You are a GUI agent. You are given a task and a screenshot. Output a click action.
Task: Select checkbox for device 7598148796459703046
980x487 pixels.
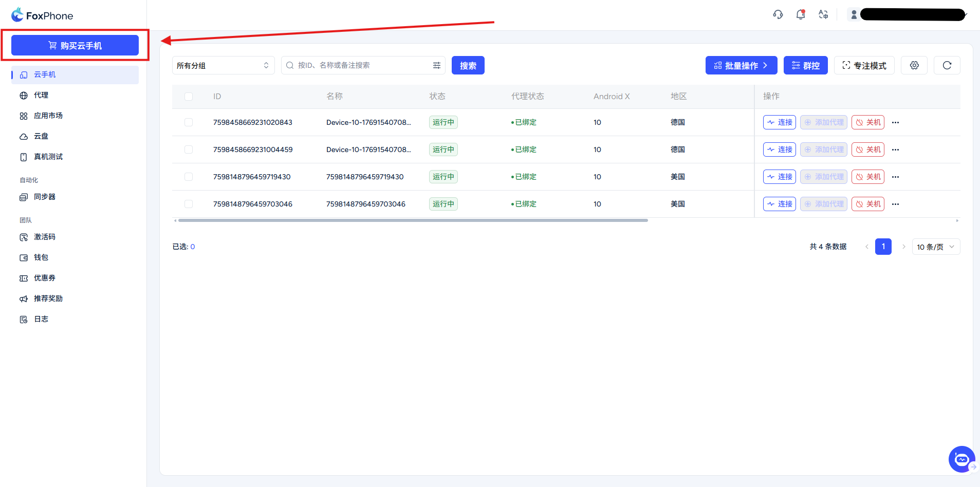click(x=189, y=204)
